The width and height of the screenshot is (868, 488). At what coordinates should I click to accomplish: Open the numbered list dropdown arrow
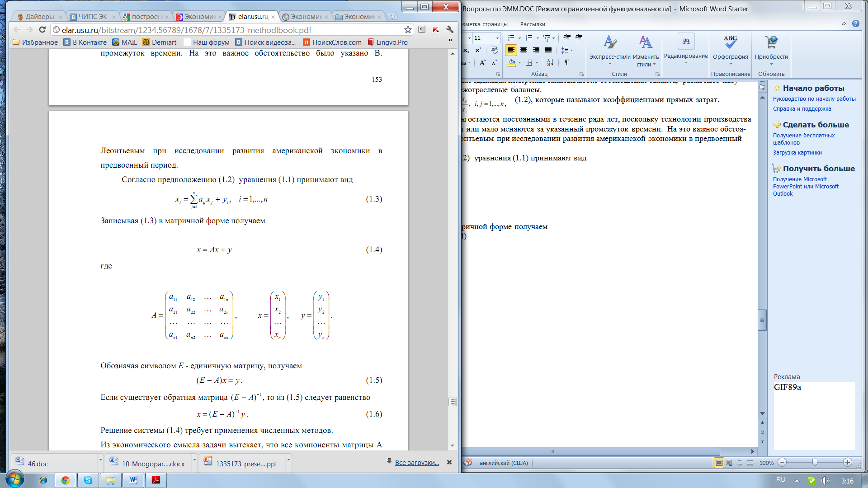pyautogui.click(x=538, y=38)
